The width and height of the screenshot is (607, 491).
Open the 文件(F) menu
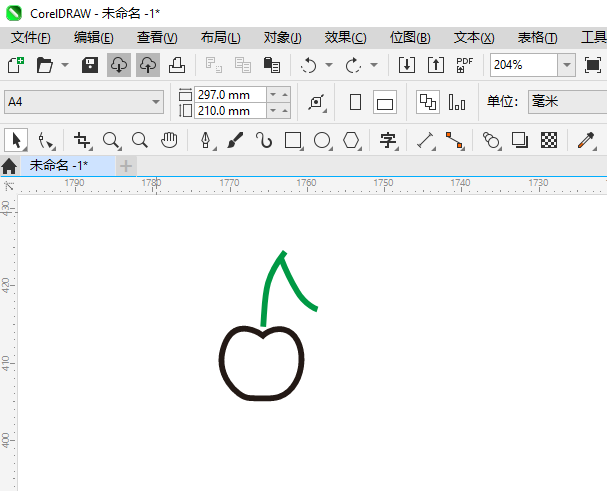(31, 38)
